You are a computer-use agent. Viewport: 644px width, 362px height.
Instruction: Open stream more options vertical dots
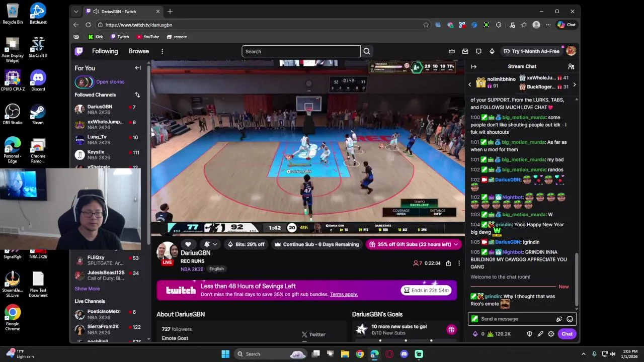click(459, 263)
